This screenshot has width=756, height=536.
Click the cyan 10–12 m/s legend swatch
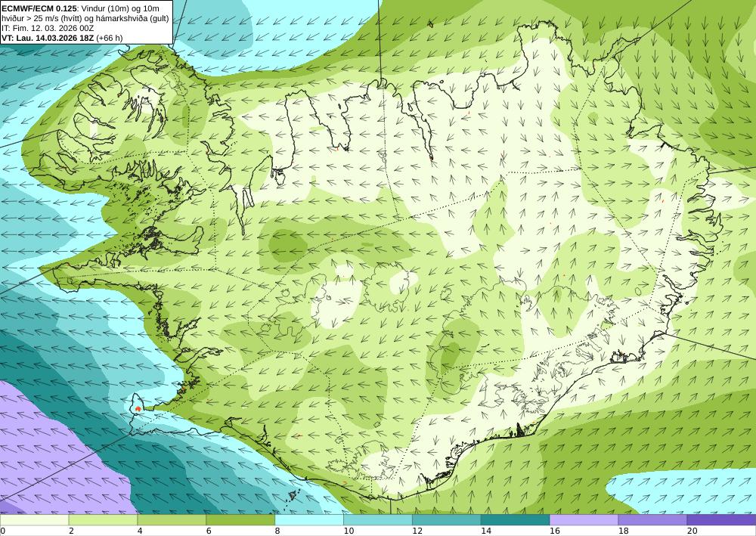[377, 520]
